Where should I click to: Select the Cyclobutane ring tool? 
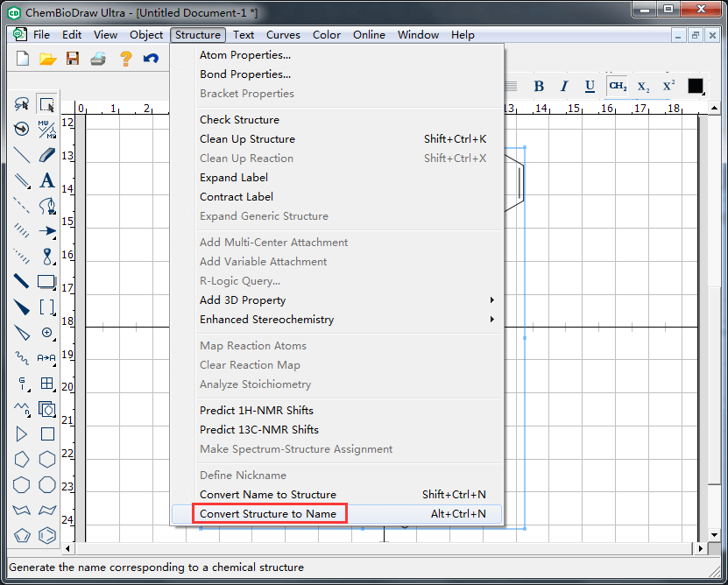[47, 434]
